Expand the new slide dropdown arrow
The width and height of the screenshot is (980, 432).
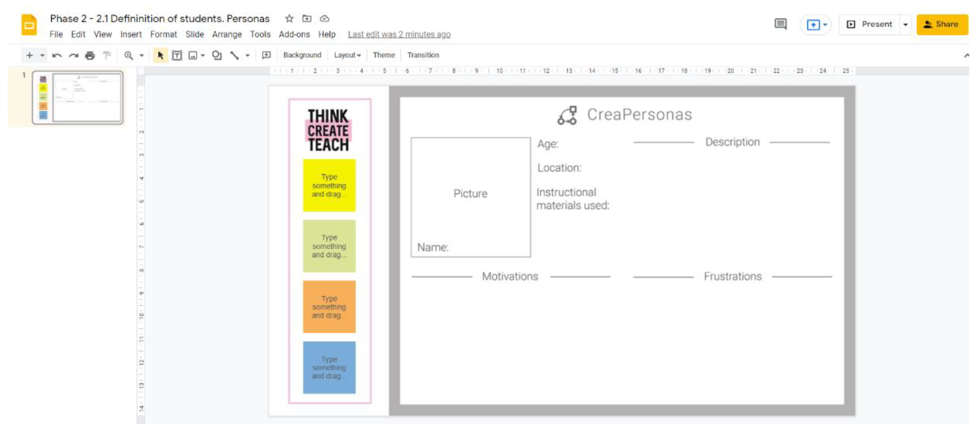[x=42, y=56]
